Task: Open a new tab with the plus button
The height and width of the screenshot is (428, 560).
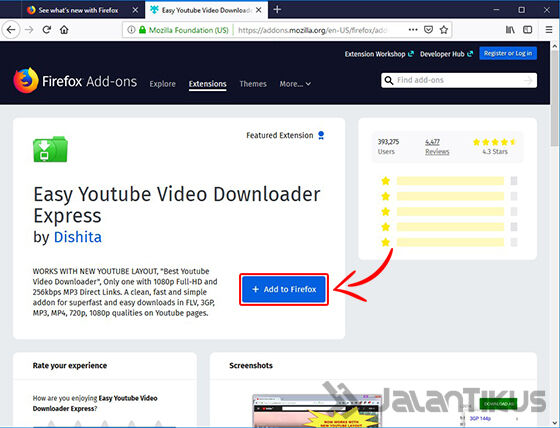Action: [277, 10]
